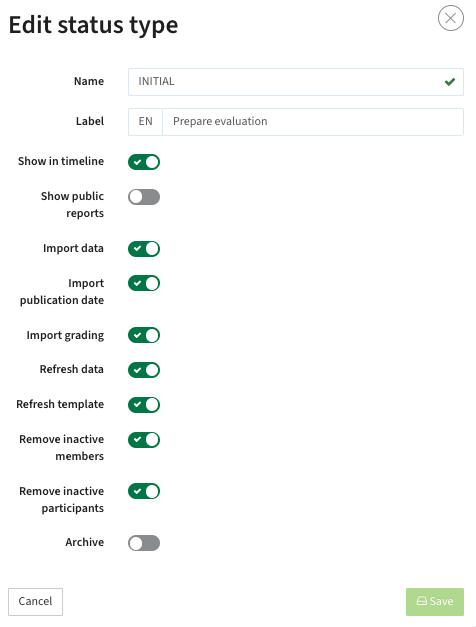Image resolution: width=476 pixels, height=627 pixels.
Task: Click the Cancel button
Action: click(35, 601)
